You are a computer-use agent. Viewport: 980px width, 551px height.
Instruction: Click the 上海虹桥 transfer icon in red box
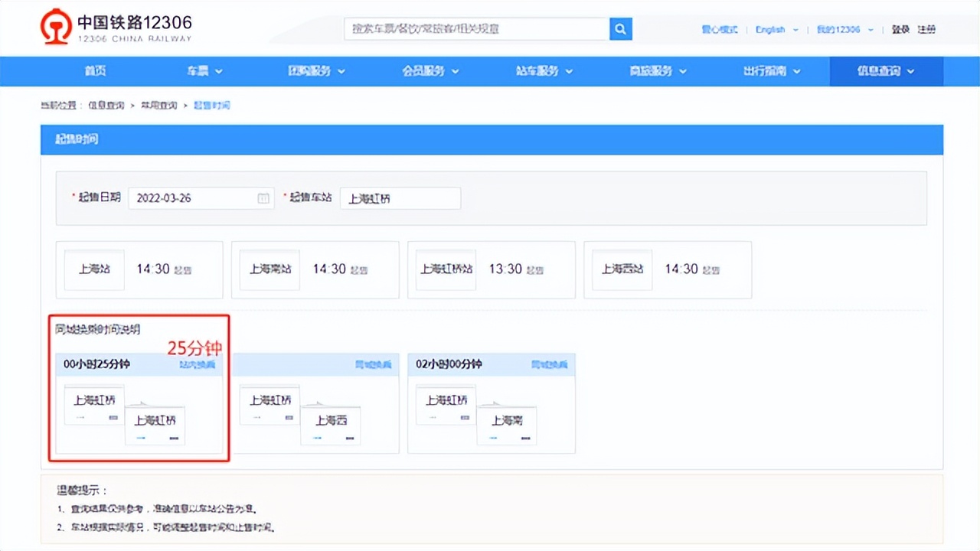click(x=93, y=399)
